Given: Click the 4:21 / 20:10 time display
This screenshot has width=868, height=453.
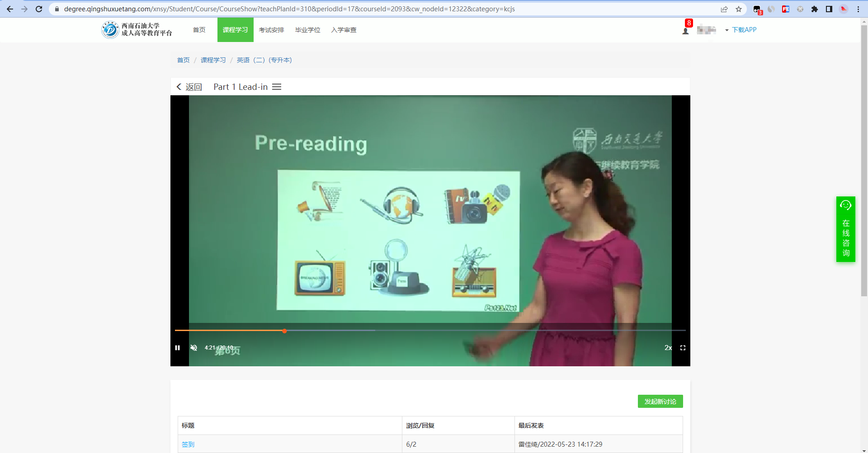Looking at the screenshot, I should coord(219,348).
